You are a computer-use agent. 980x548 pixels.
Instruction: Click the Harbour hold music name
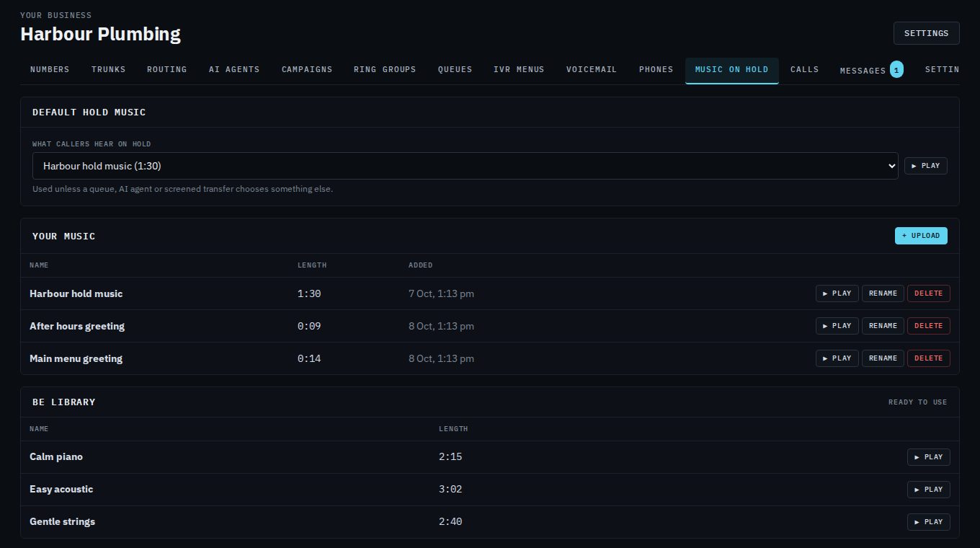tap(76, 293)
